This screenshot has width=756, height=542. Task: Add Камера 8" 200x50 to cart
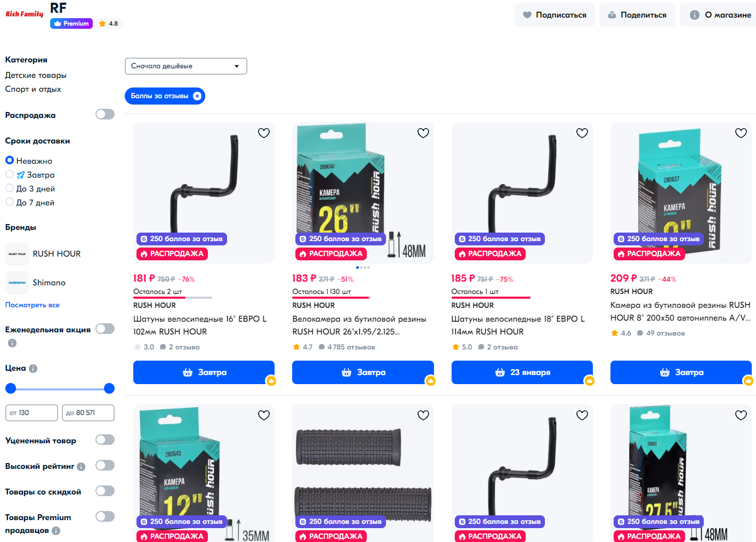click(681, 372)
